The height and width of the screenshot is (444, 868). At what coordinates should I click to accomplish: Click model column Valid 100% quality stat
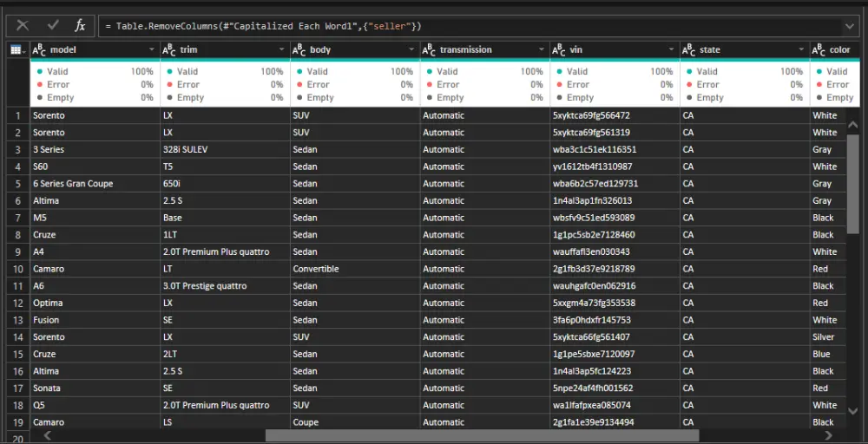click(95, 71)
